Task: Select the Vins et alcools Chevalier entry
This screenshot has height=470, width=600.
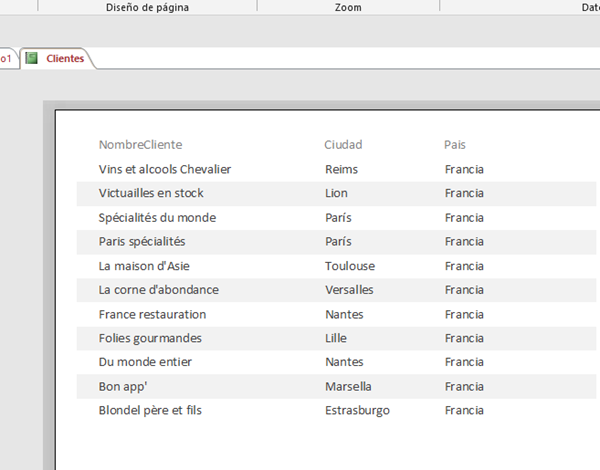Action: [x=165, y=169]
